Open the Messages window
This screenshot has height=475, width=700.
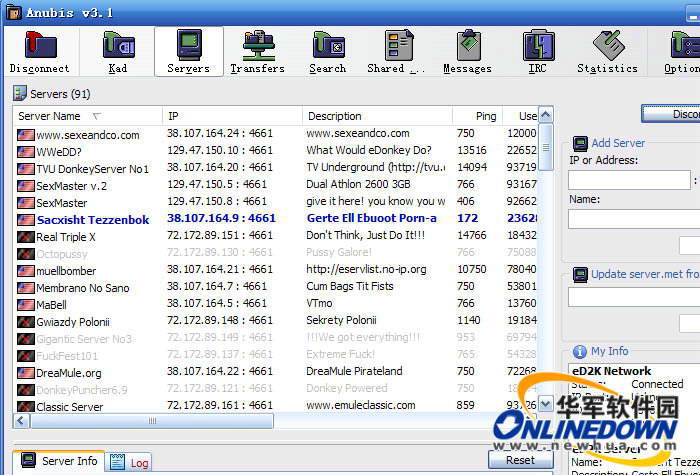pyautogui.click(x=467, y=51)
